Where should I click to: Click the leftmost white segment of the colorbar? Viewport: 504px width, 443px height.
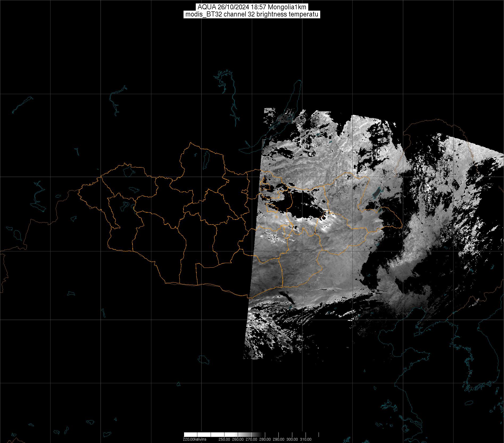pos(190,434)
